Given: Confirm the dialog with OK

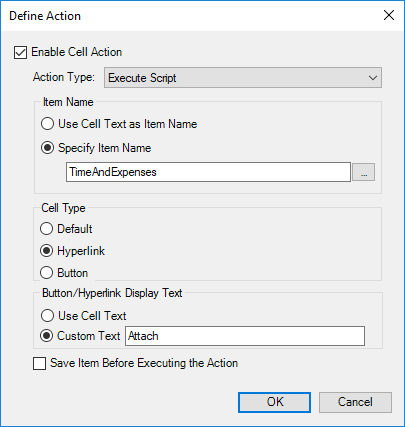Looking at the screenshot, I should click(274, 402).
